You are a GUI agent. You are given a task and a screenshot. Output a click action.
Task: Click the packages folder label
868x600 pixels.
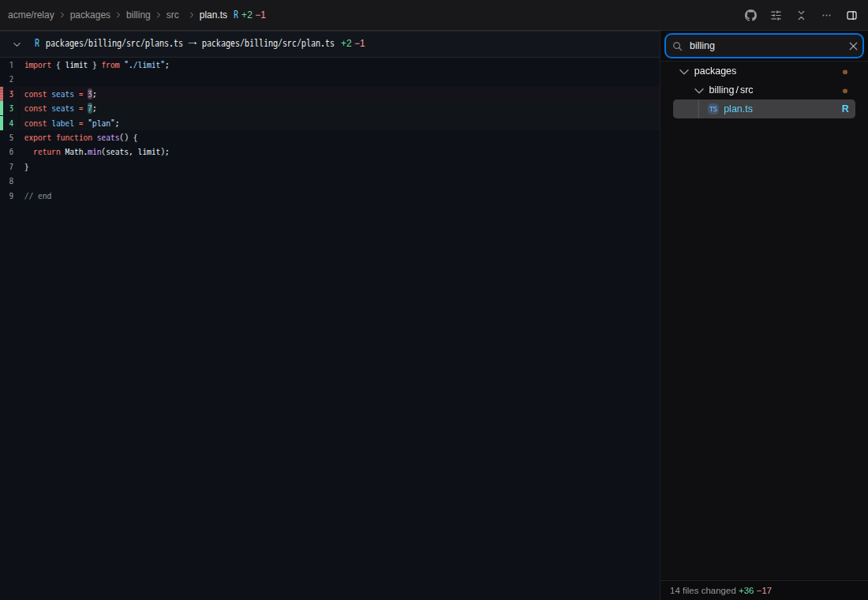715,72
